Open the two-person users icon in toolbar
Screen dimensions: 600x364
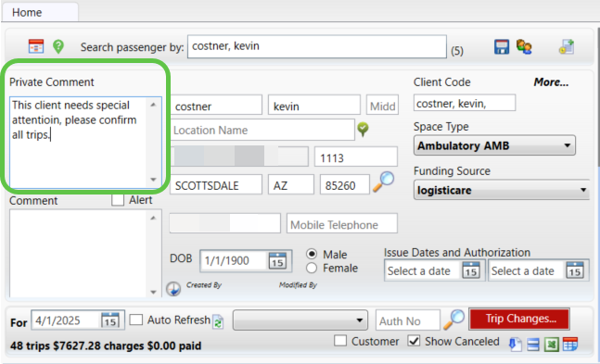[524, 46]
